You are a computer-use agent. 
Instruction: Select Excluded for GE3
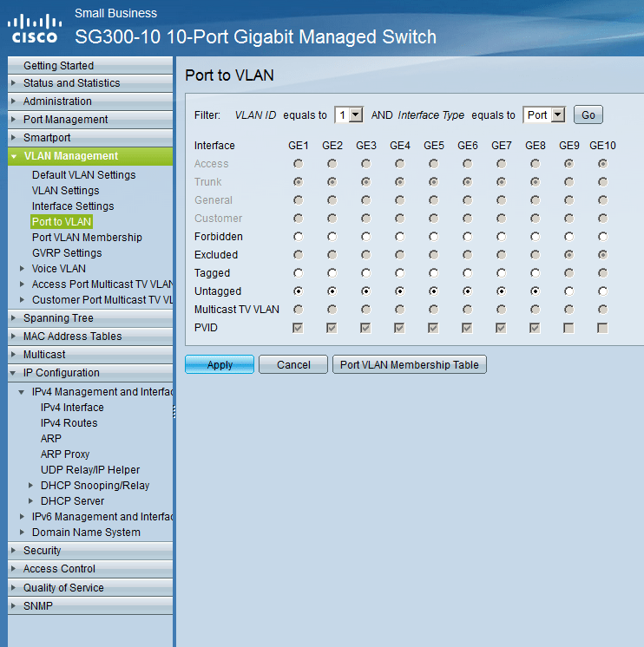pyautogui.click(x=365, y=255)
